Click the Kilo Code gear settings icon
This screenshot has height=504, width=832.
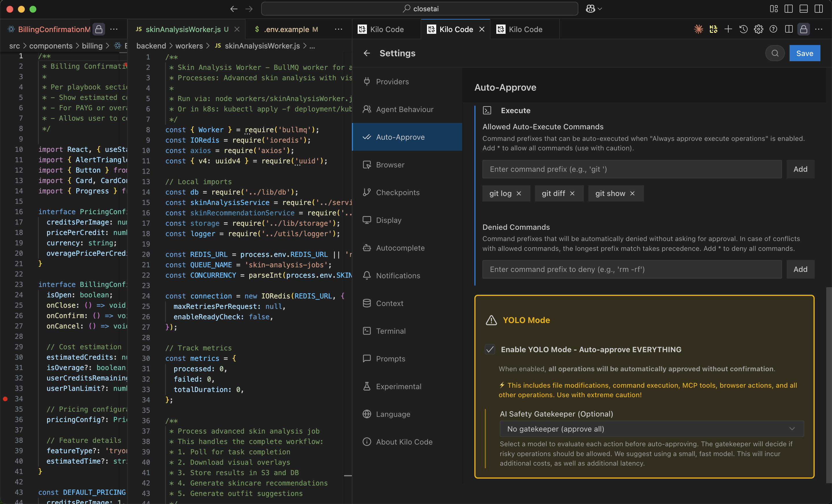758,29
